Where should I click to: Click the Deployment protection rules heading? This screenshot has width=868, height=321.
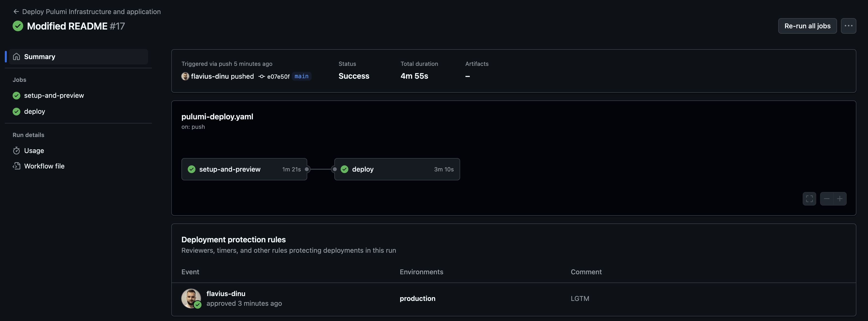(233, 240)
